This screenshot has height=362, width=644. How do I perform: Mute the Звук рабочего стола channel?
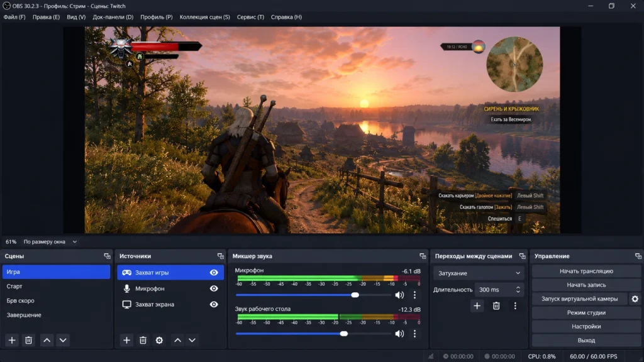(399, 334)
